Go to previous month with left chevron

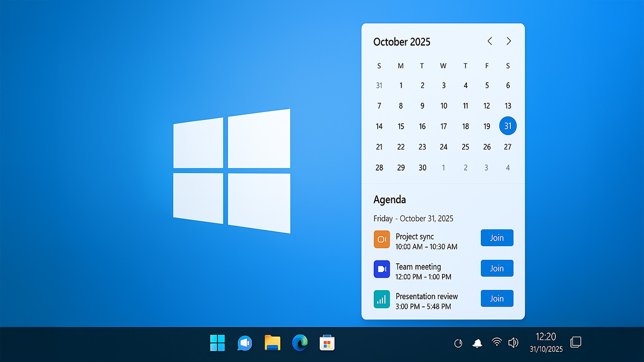tap(489, 41)
